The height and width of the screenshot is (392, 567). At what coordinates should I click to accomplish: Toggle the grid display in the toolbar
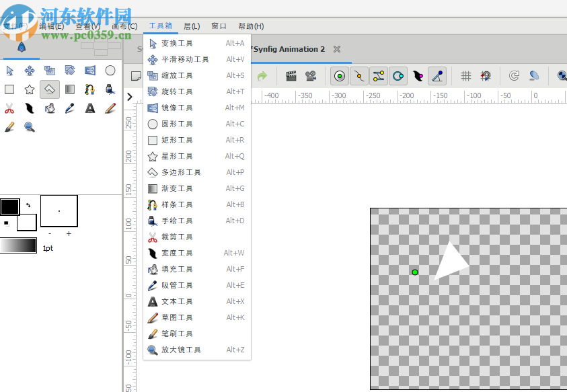pyautogui.click(x=467, y=75)
